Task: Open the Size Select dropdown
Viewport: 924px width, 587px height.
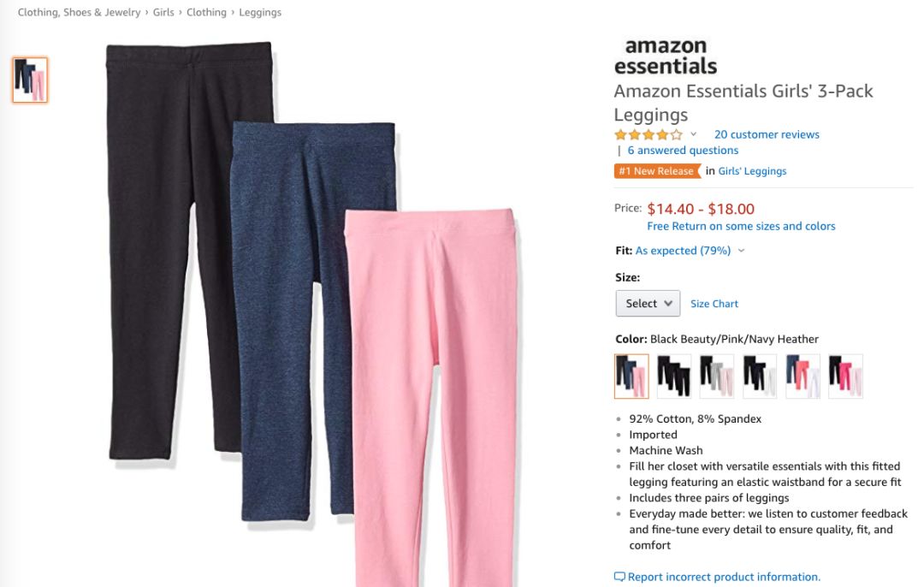Action: [648, 303]
